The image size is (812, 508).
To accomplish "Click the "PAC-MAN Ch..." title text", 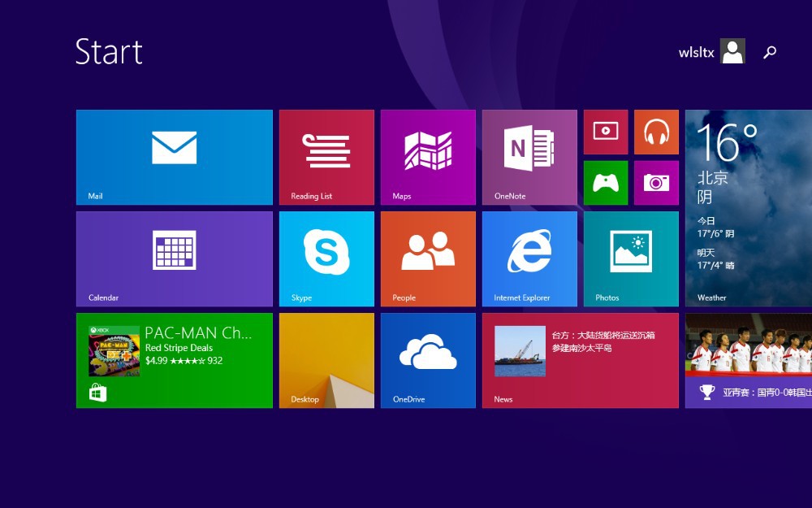I will pyautogui.click(x=198, y=332).
